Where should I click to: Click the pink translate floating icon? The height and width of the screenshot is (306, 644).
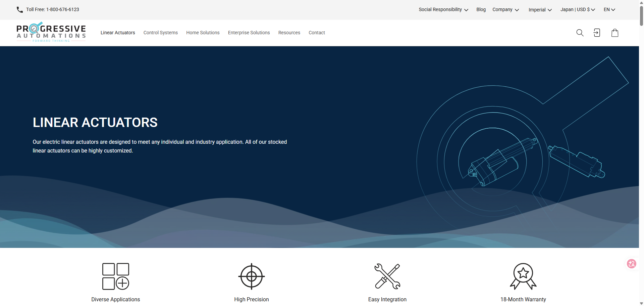point(631,264)
